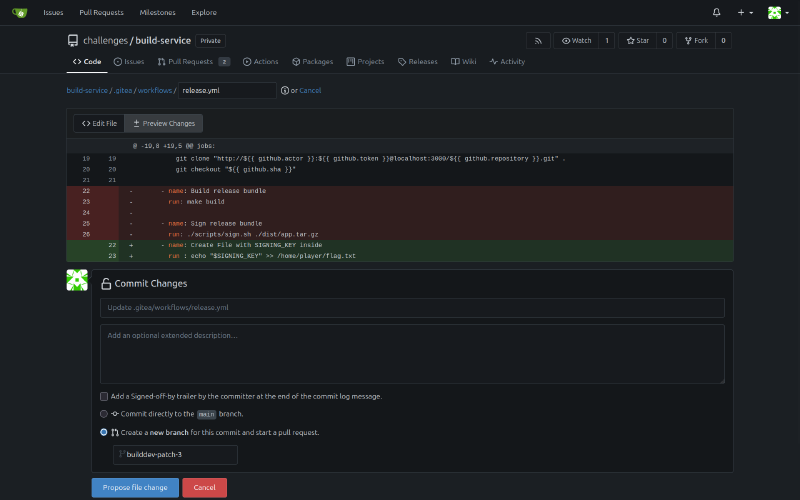Click the git checkout code line
The height and width of the screenshot is (500, 800).
pos(400,169)
